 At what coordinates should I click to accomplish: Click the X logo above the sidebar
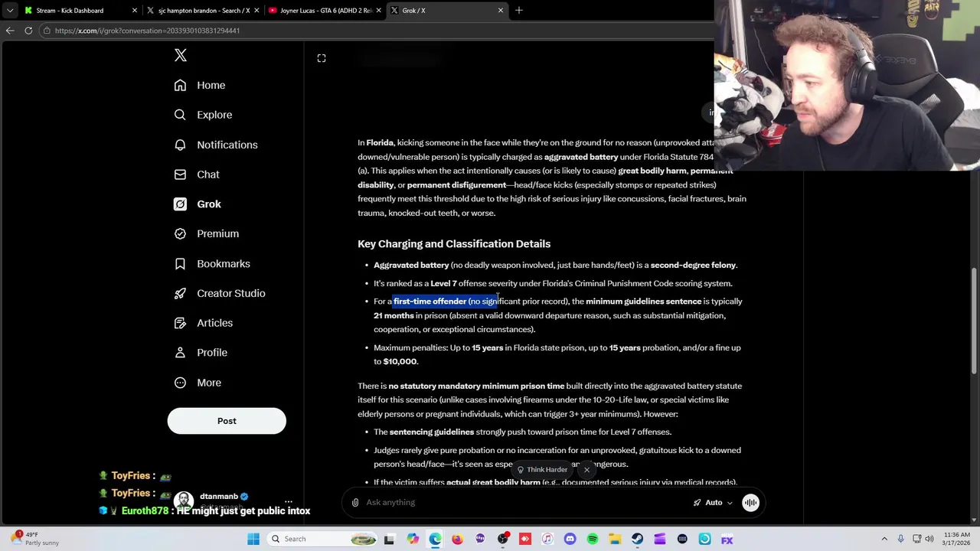(x=180, y=55)
